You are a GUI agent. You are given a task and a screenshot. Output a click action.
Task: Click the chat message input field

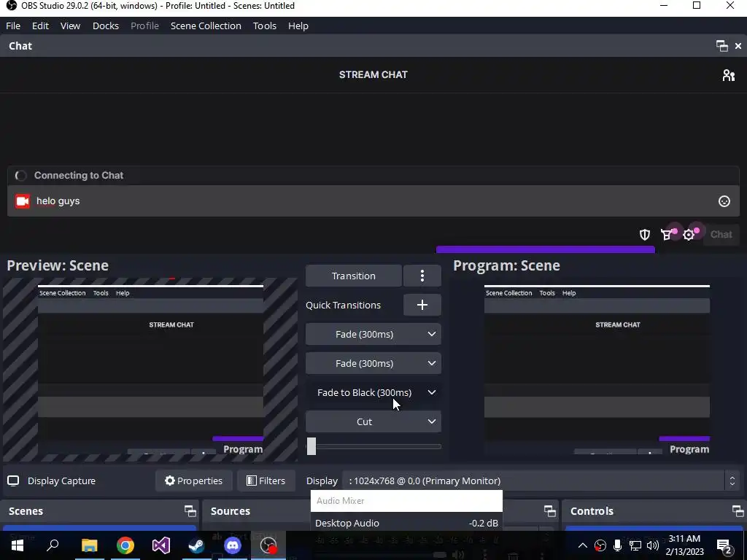point(373,201)
